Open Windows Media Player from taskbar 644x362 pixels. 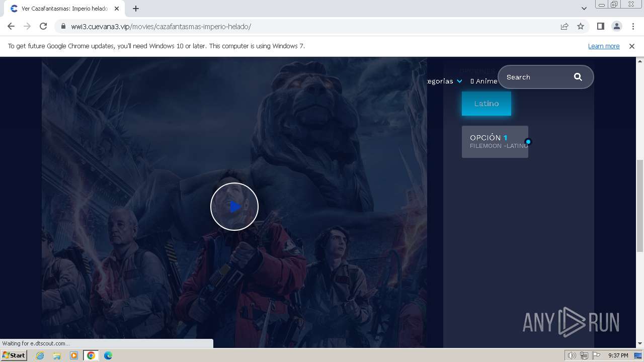click(74, 355)
